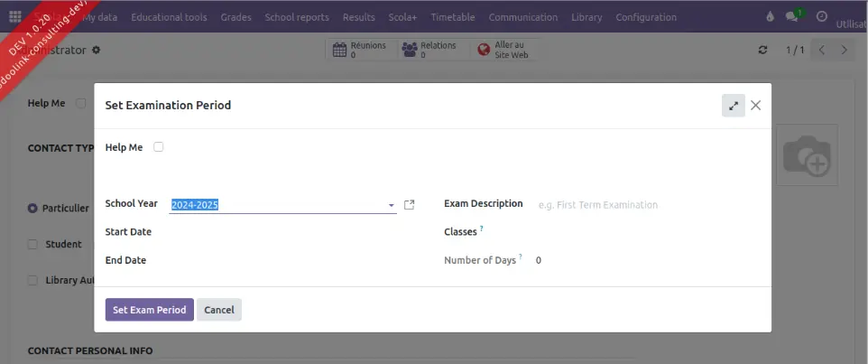868x364 pixels.
Task: Tick the Student checkbox
Action: coord(32,244)
